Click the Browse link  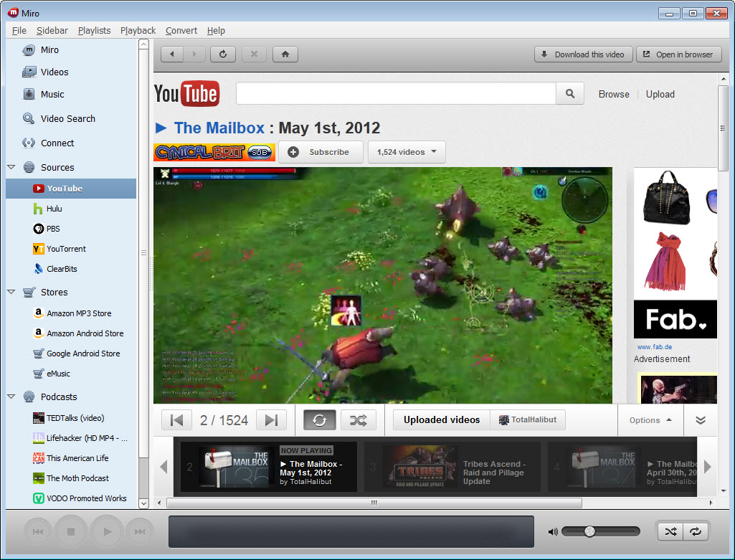(x=614, y=94)
